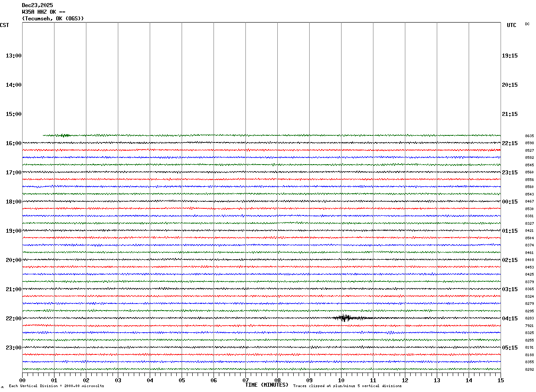Image resolution: width=536 pixels, height=392 pixels.
Task: Click minute marker 15 on the time axis
Action: pyautogui.click(x=500, y=380)
